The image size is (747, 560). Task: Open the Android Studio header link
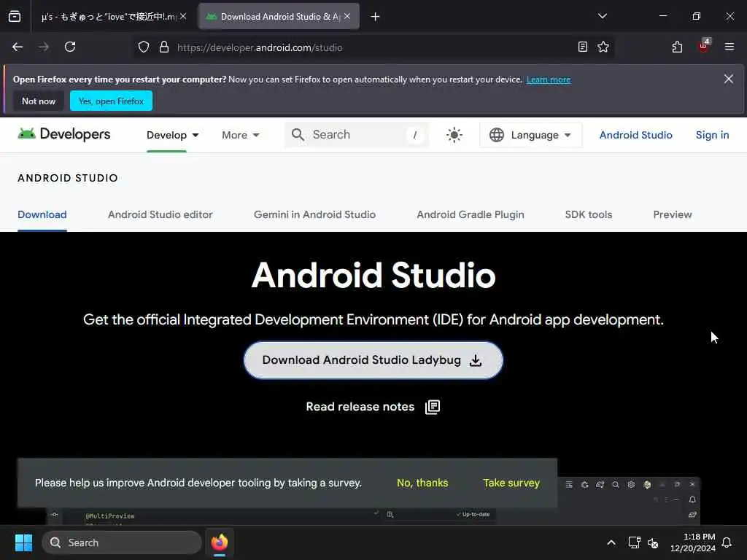point(635,135)
